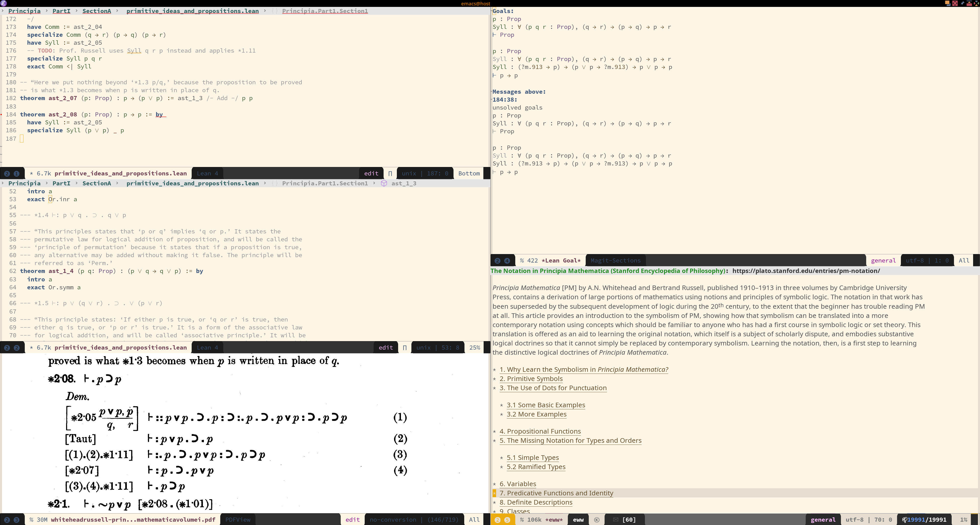Image resolution: width=980 pixels, height=525 pixels.
Task: Click primitive_ideas_and_propositions.lean in top breadcrumb
Action: [x=192, y=11]
